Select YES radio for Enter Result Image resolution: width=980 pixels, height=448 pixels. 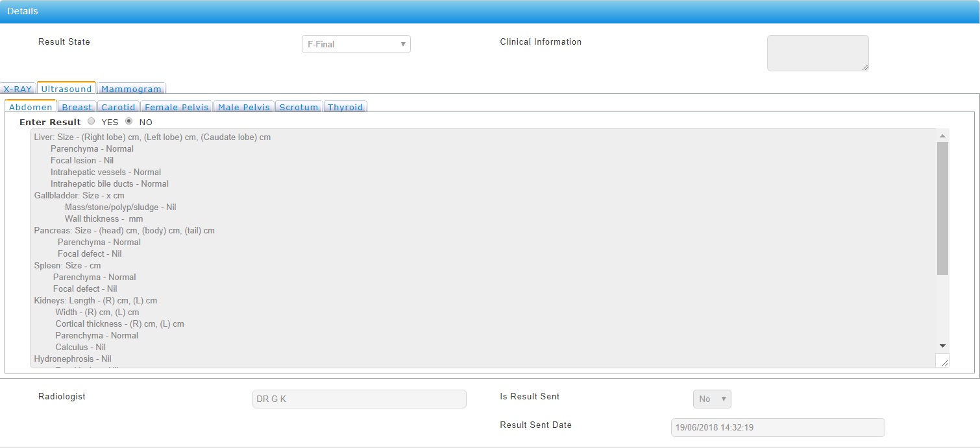tap(91, 121)
